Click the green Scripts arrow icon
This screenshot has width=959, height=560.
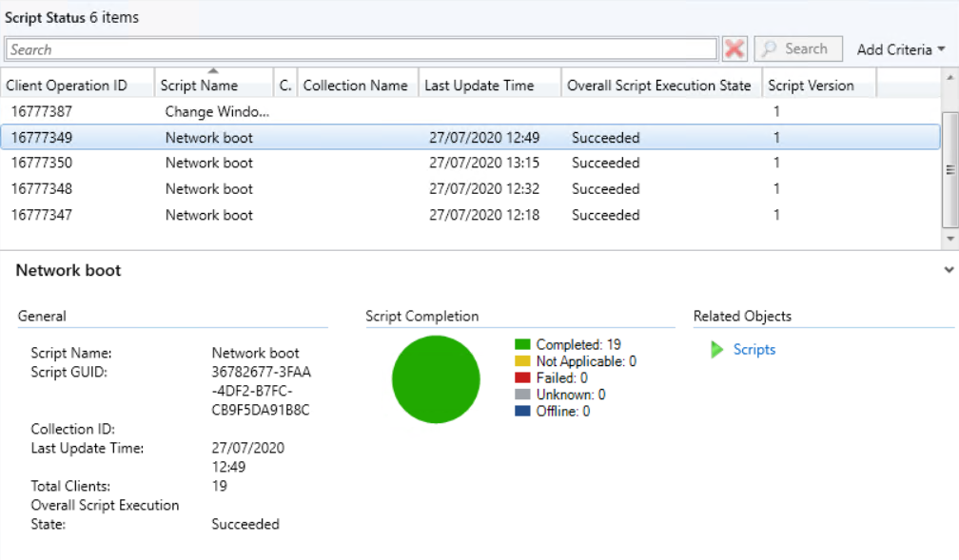[717, 350]
